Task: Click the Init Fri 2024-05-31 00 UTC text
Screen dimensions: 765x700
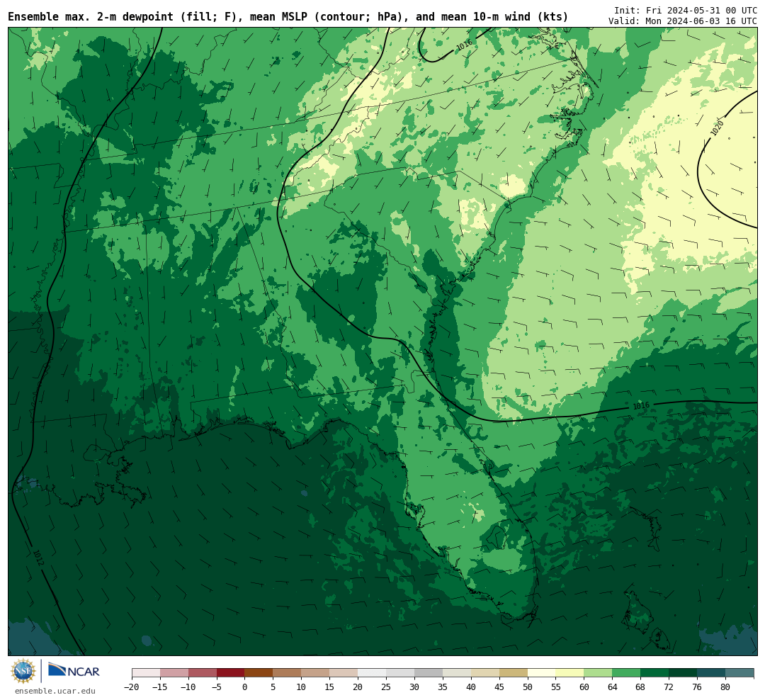Action: (x=686, y=10)
